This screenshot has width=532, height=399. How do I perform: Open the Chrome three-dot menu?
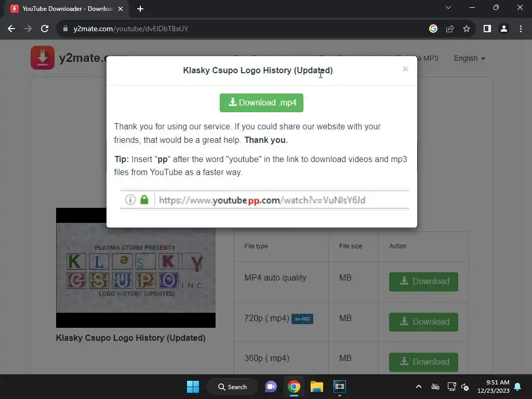[521, 29]
